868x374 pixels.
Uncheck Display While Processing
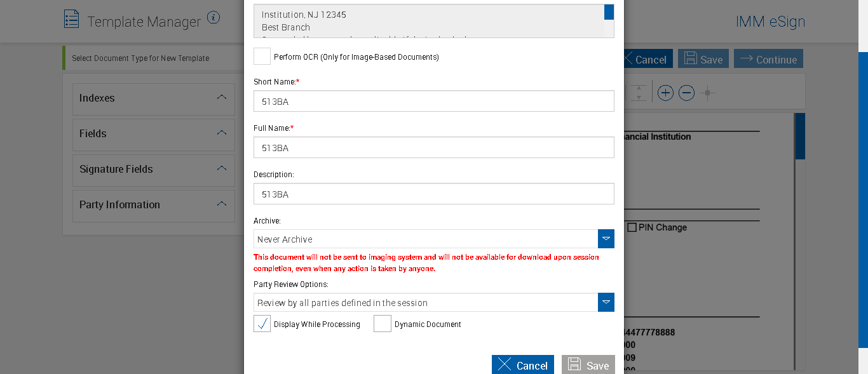262,324
